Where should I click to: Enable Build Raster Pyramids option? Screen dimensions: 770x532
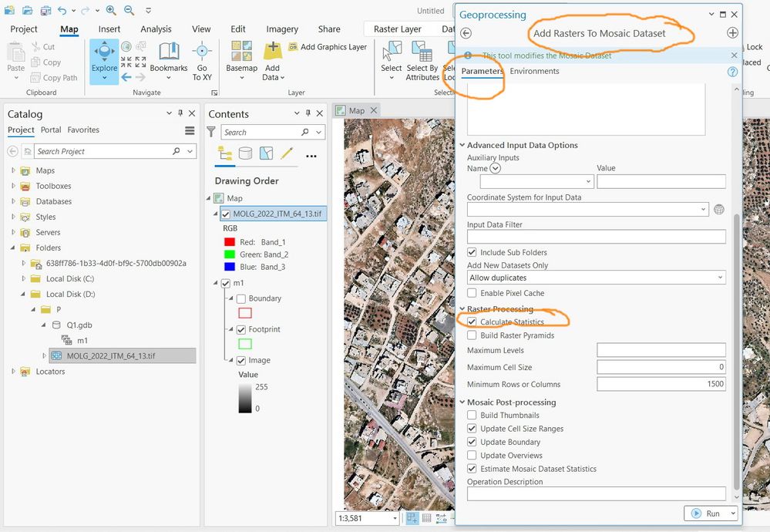click(x=472, y=335)
